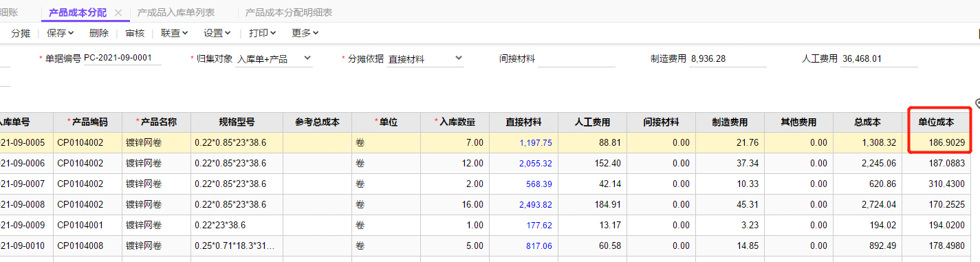The image size is (980, 262).
Task: Click the 删除 button
Action: 99,32
